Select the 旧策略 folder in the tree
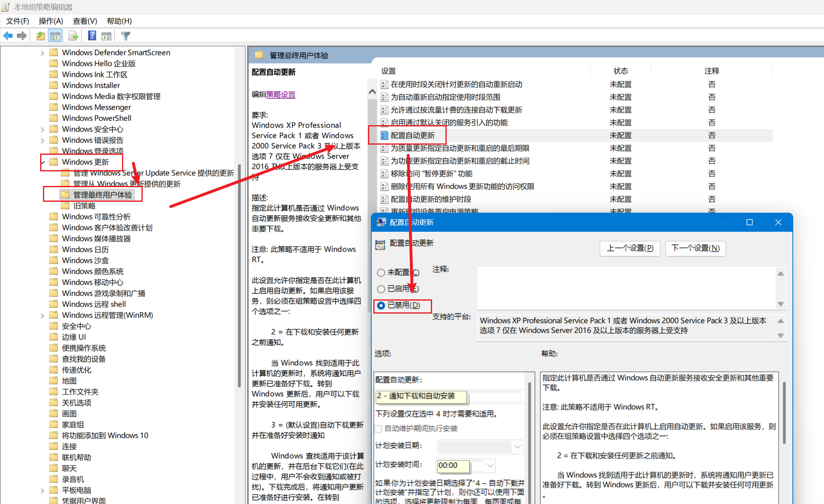Viewport: 824px width, 504px height. (x=84, y=206)
